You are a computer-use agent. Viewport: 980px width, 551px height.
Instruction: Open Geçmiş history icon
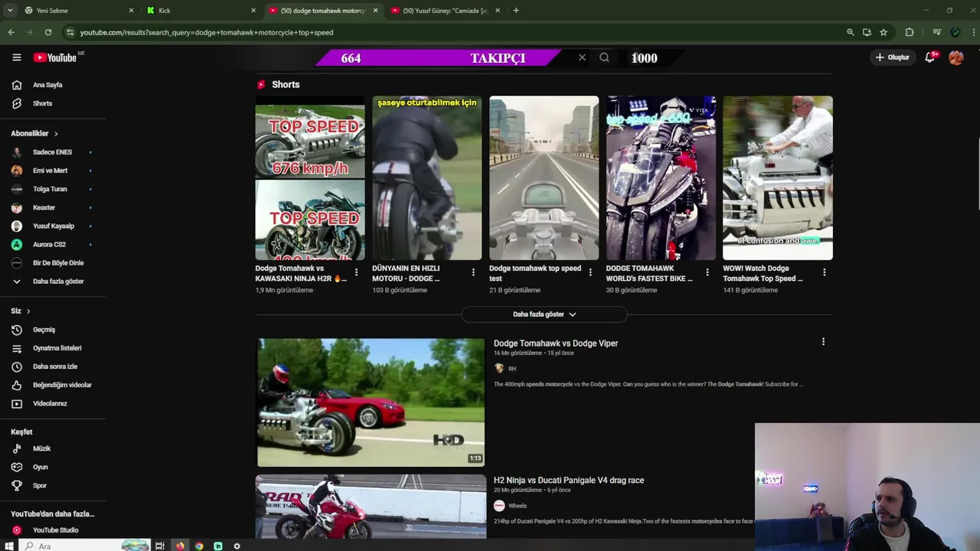pos(17,330)
